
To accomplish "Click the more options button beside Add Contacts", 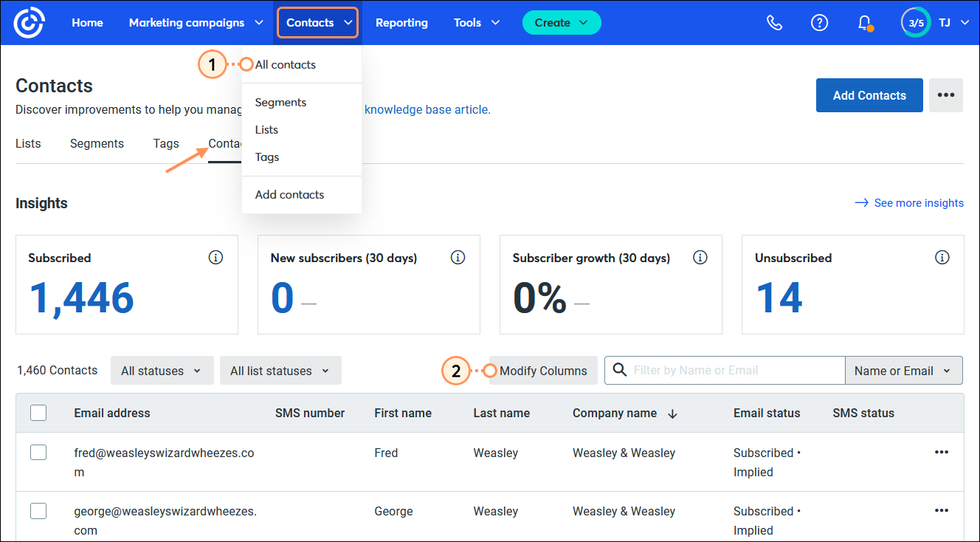I will point(945,95).
